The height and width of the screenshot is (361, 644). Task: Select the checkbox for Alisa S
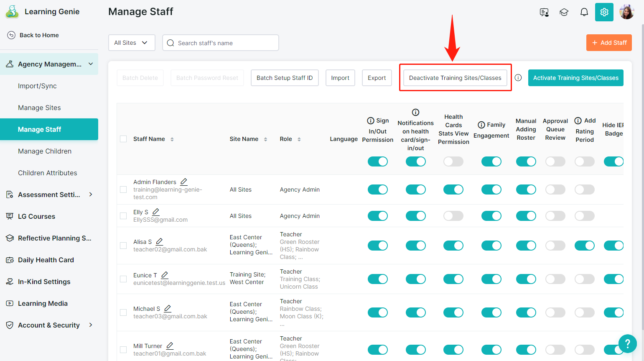click(123, 246)
